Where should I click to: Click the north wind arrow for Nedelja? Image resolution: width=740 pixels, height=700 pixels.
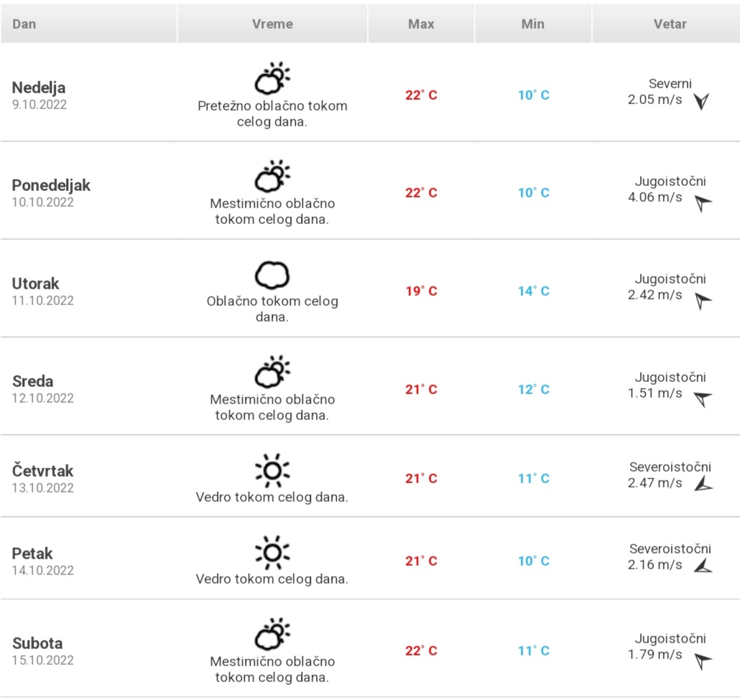coord(701,102)
